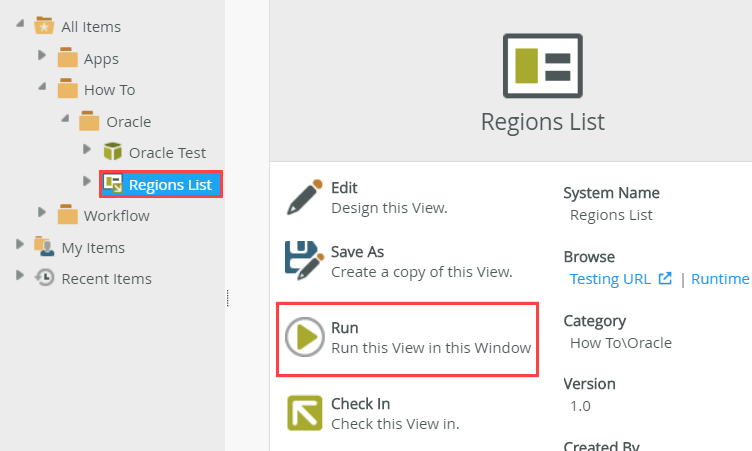Expand the Oracle Test item arrow

pos(87,152)
